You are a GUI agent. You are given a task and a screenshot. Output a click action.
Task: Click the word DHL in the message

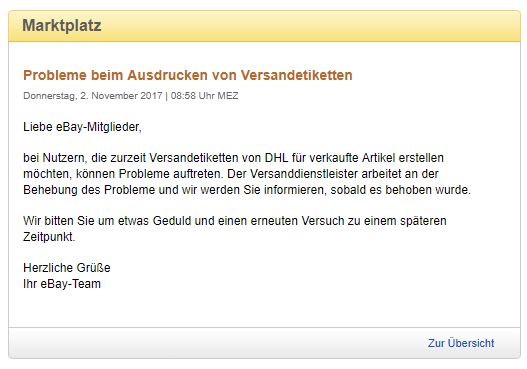point(276,158)
